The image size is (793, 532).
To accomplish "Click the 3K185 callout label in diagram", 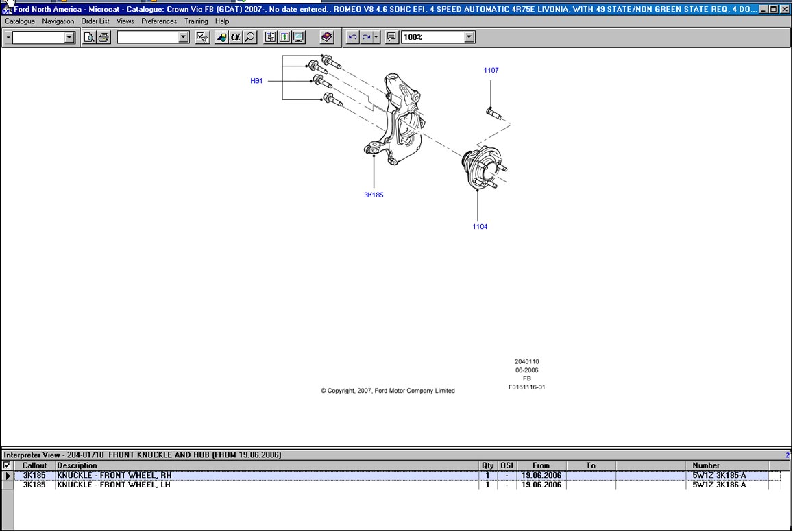I will 374,195.
